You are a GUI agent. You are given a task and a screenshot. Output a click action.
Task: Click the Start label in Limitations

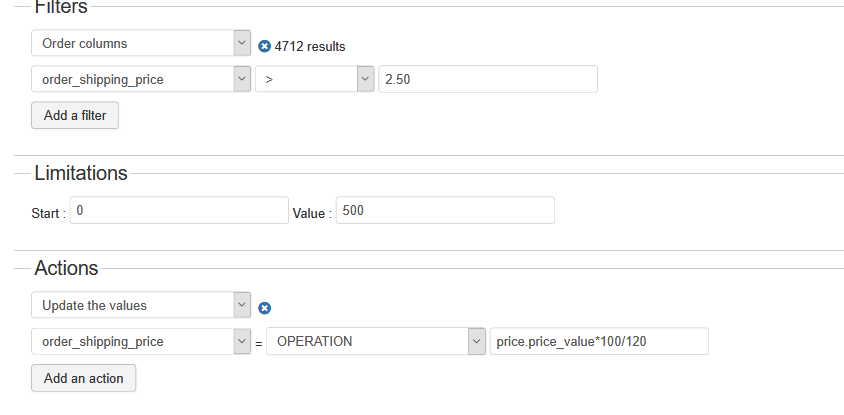[x=49, y=212]
